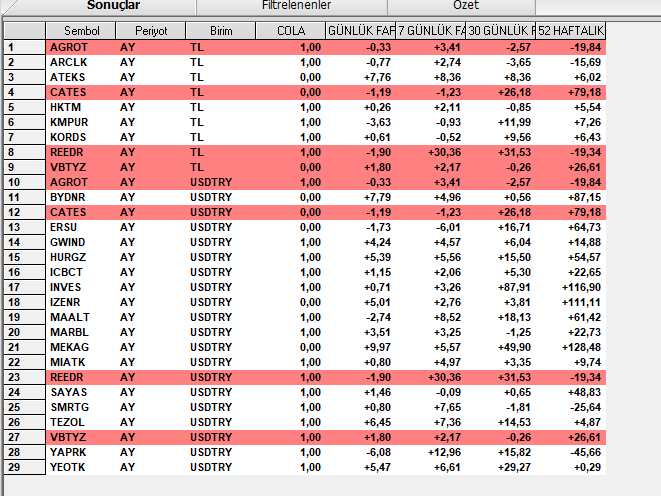Sort by the Sembol column header

click(x=81, y=31)
